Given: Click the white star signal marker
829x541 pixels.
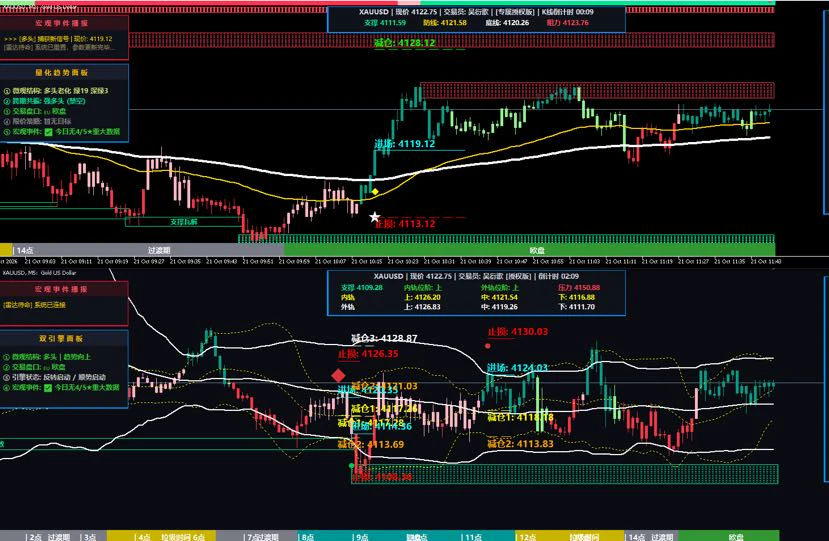Looking at the screenshot, I should [x=374, y=216].
